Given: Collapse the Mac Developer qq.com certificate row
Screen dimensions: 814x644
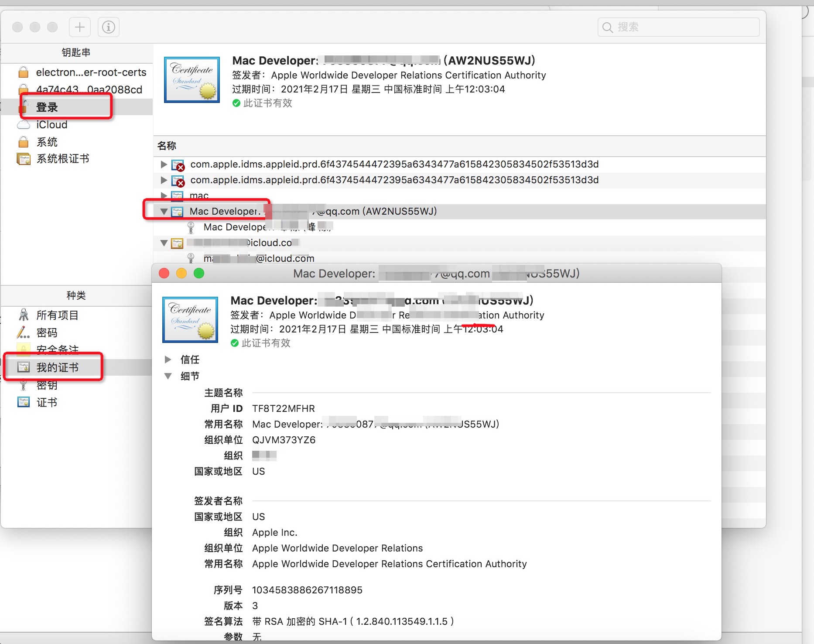Looking at the screenshot, I should click(164, 212).
